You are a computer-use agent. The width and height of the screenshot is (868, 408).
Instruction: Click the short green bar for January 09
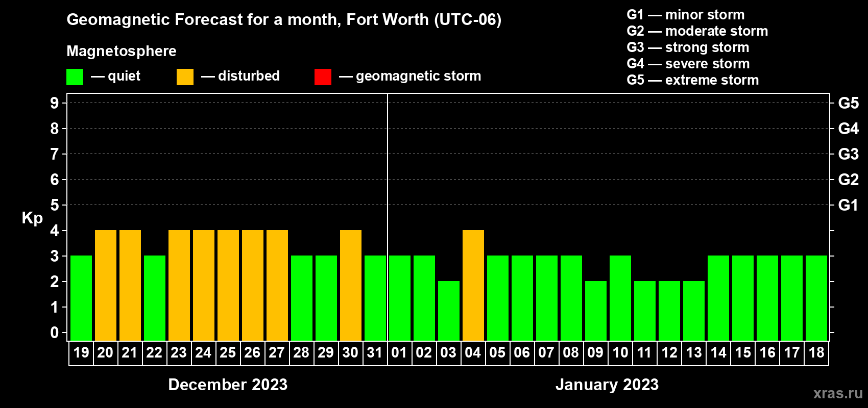(x=596, y=311)
